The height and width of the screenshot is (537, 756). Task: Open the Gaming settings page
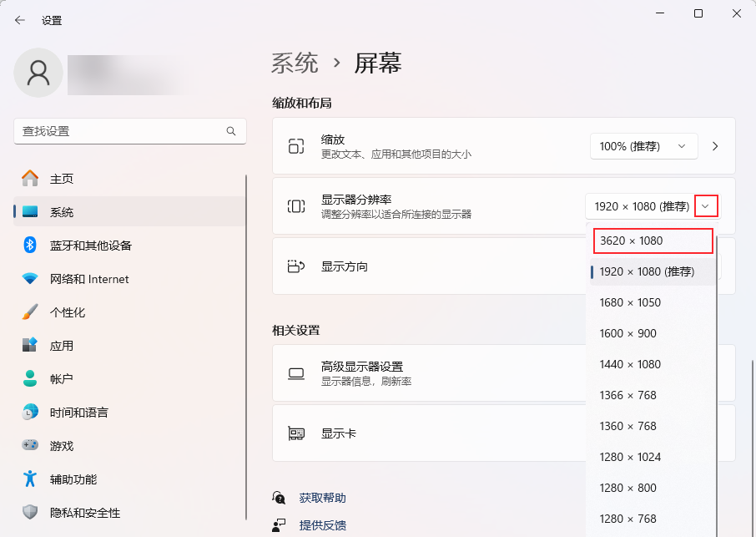62,446
